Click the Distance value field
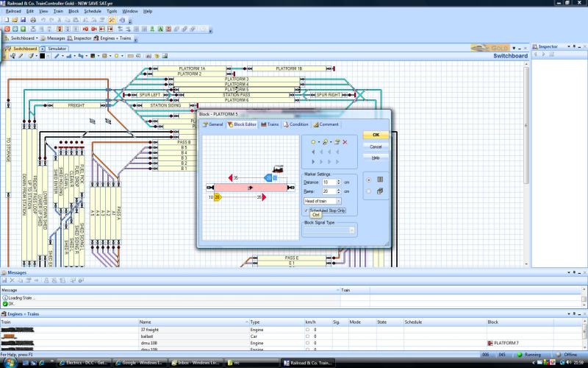588x368 pixels. 328,182
